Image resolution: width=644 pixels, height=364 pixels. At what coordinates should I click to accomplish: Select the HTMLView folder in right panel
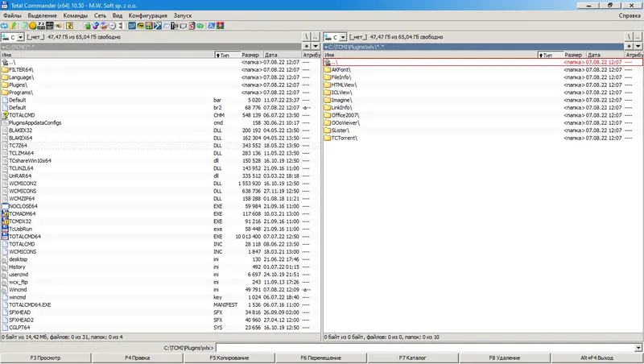coord(483,85)
